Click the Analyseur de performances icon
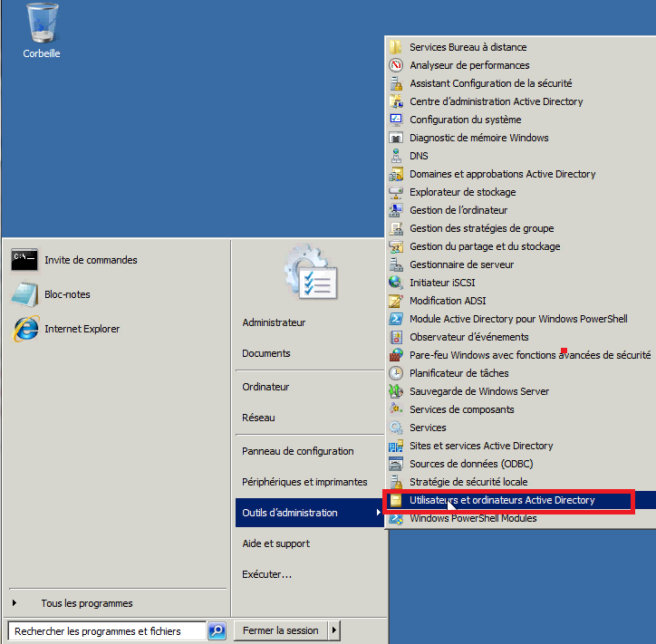Image resolution: width=656 pixels, height=644 pixels. (396, 65)
